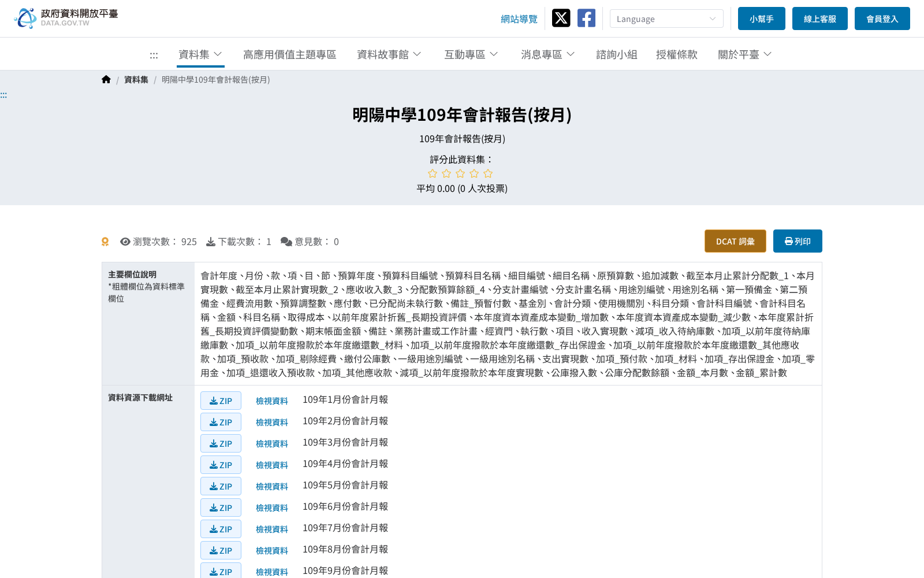
Task: Click the 資料集 breadcrumb link
Action: pos(136,80)
